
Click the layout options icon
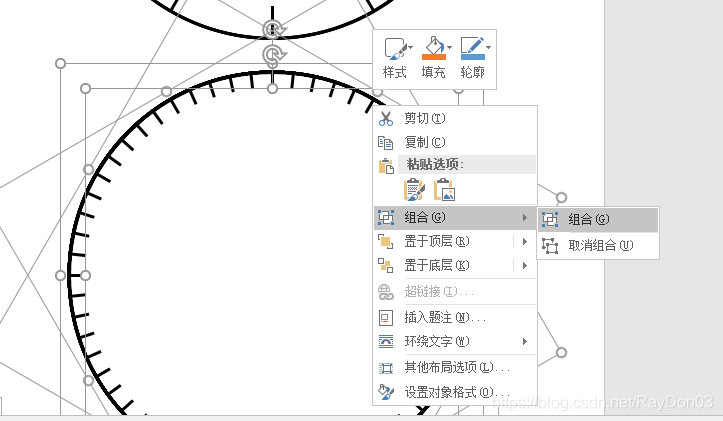(x=385, y=368)
